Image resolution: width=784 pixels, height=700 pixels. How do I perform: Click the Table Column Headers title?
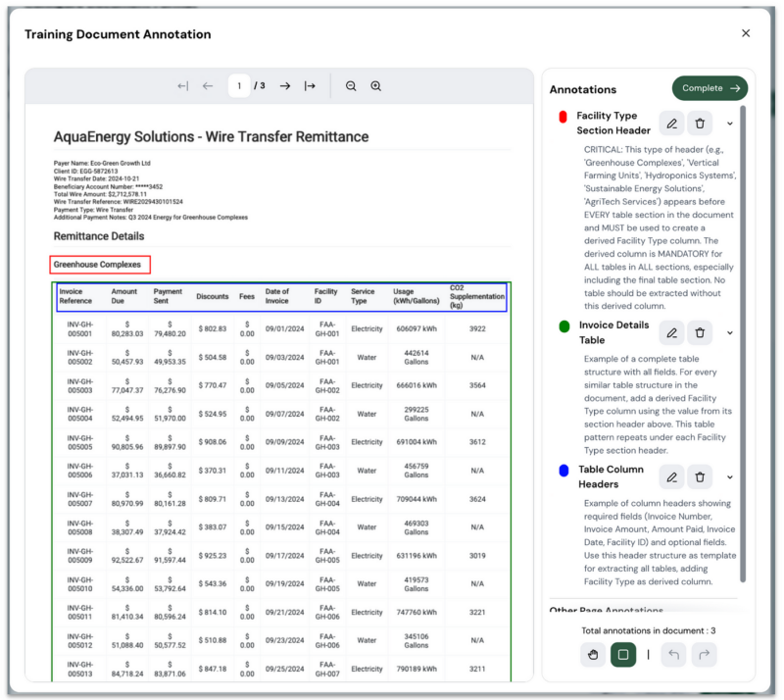pyautogui.click(x=611, y=476)
